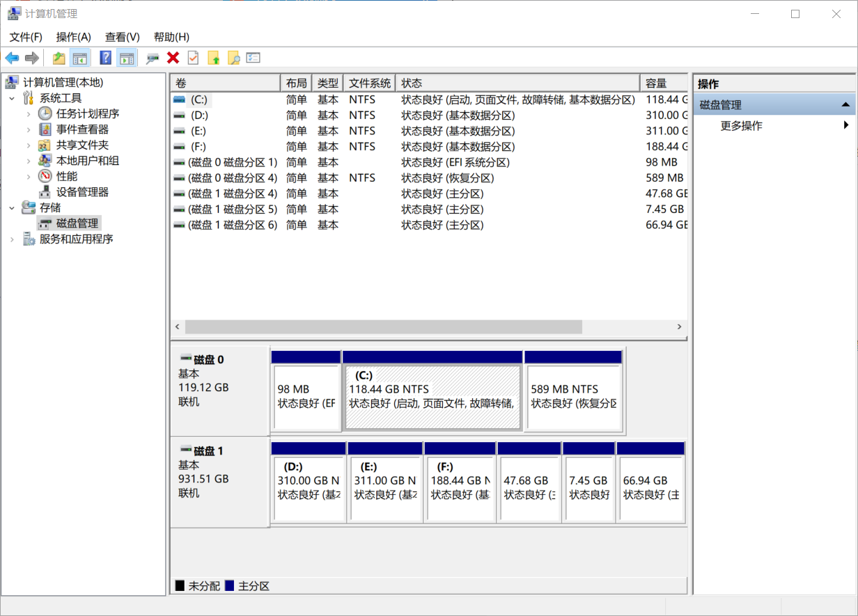Select the 磁盘 1 磁盘分区 5 row
This screenshot has height=616, width=858.
[x=429, y=209]
